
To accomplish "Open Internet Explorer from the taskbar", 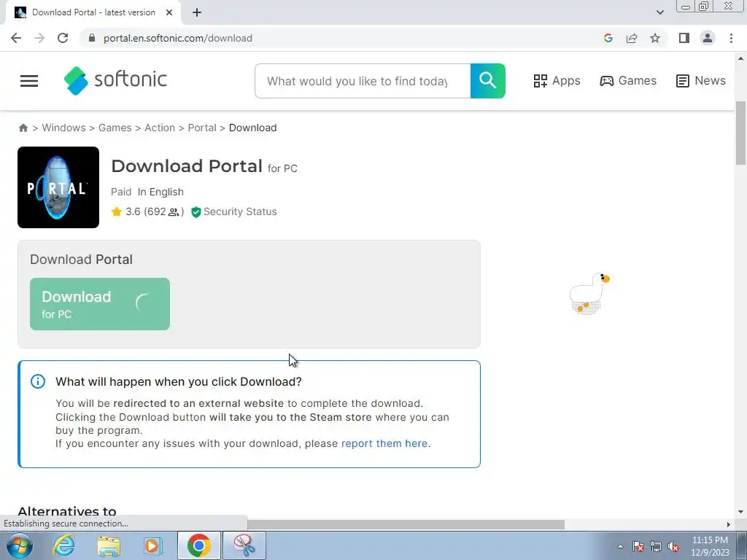I will 63,545.
